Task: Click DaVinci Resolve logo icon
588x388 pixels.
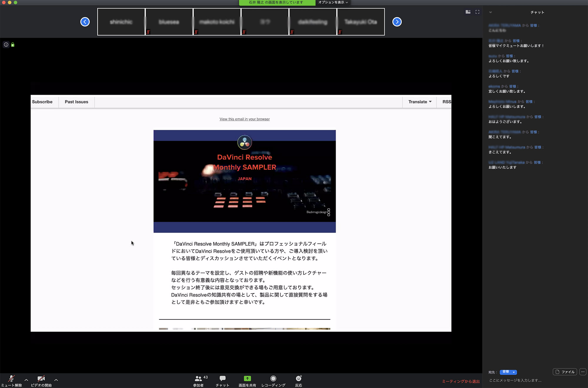Action: coord(245,142)
